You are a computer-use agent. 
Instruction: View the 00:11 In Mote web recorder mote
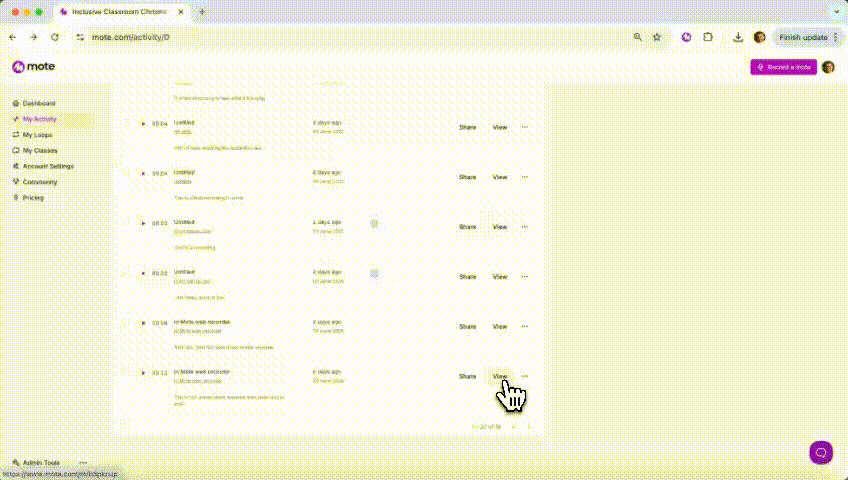500,376
